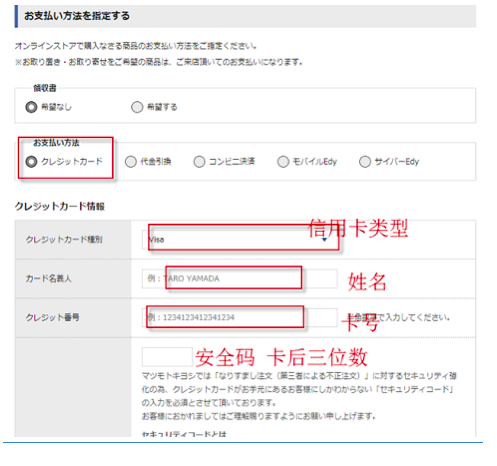The width and height of the screenshot is (497, 466).
Task: Focus the credit card number field
Action: coord(240,317)
